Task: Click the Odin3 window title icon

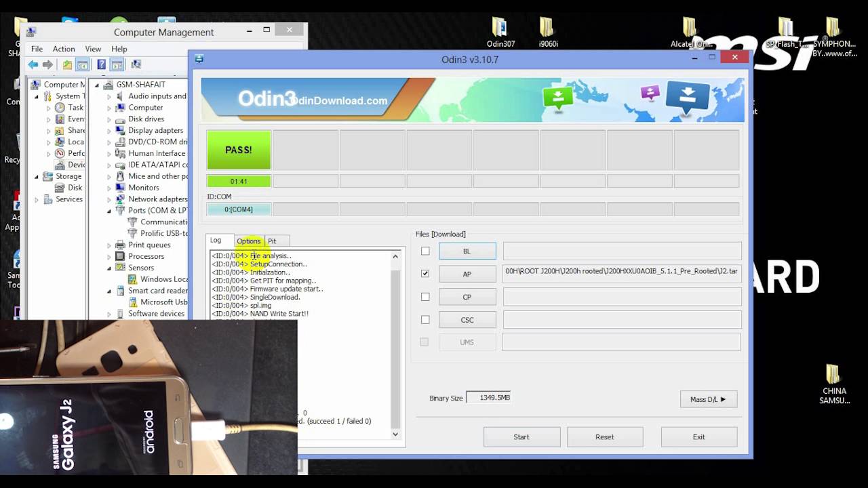Action: (x=199, y=59)
